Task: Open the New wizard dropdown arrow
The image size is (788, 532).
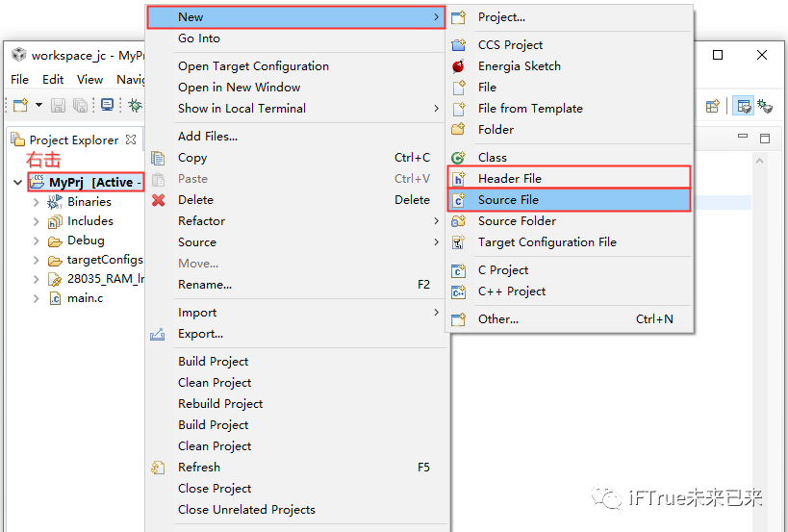Action: [38, 105]
